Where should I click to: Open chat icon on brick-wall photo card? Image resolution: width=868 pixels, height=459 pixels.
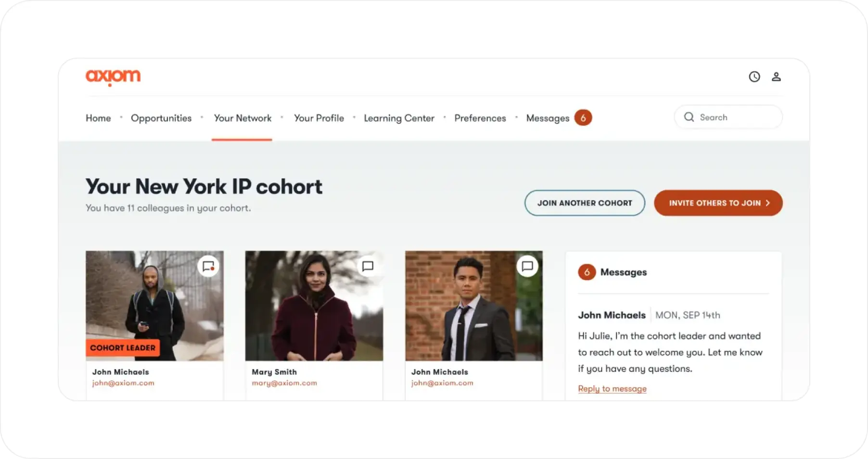(x=527, y=266)
